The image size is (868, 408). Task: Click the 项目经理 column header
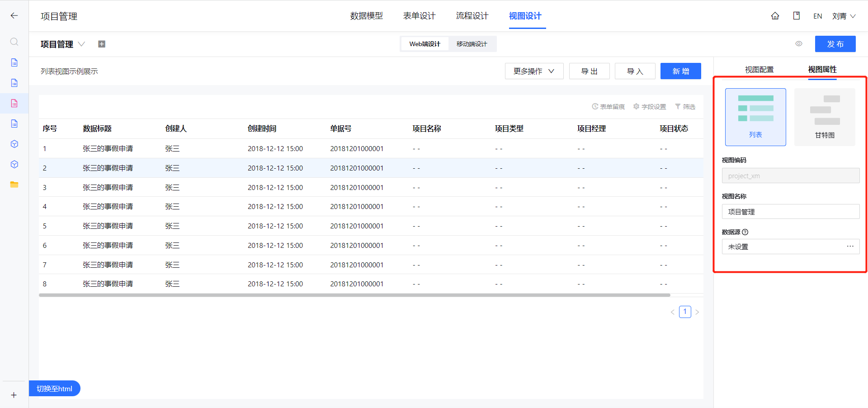coord(591,128)
